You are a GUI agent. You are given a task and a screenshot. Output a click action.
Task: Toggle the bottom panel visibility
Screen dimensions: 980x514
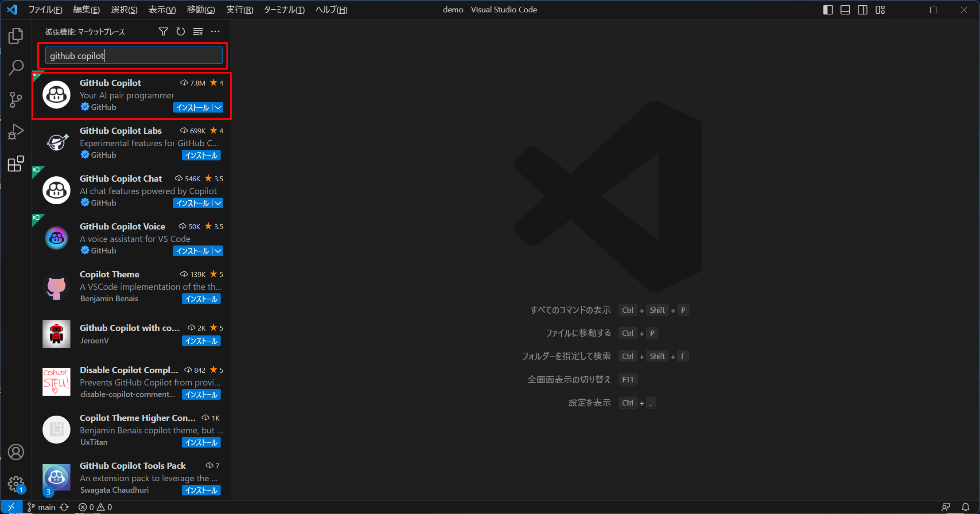click(845, 10)
